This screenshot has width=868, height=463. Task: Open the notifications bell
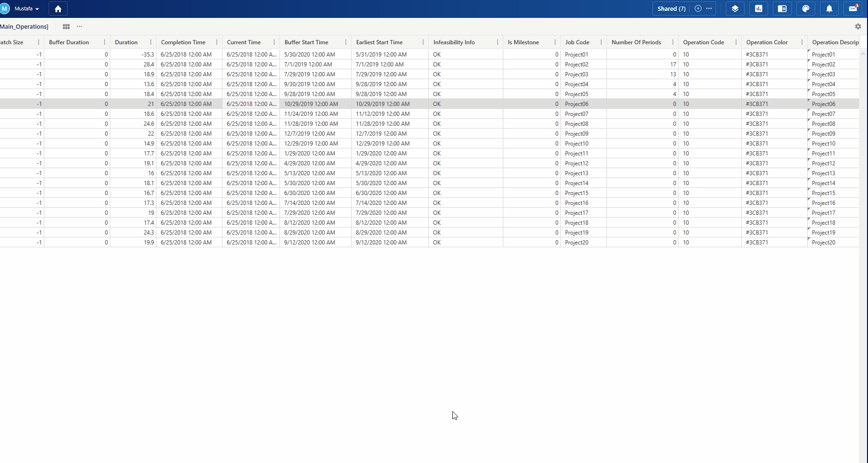pos(829,8)
